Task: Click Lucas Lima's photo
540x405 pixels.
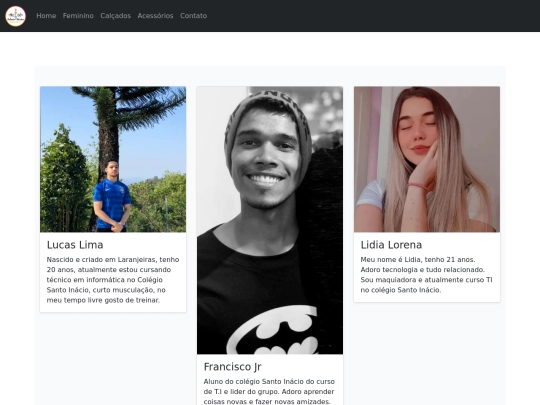Action: coord(113,159)
